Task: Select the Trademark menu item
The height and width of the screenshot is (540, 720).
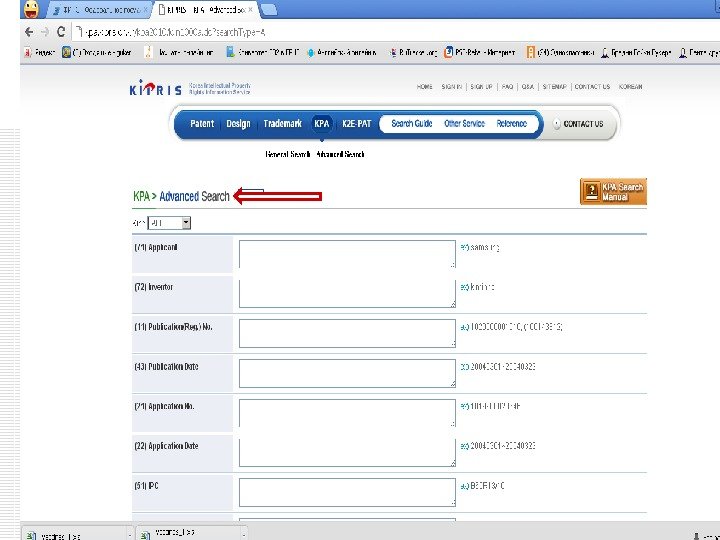Action: pyautogui.click(x=282, y=124)
